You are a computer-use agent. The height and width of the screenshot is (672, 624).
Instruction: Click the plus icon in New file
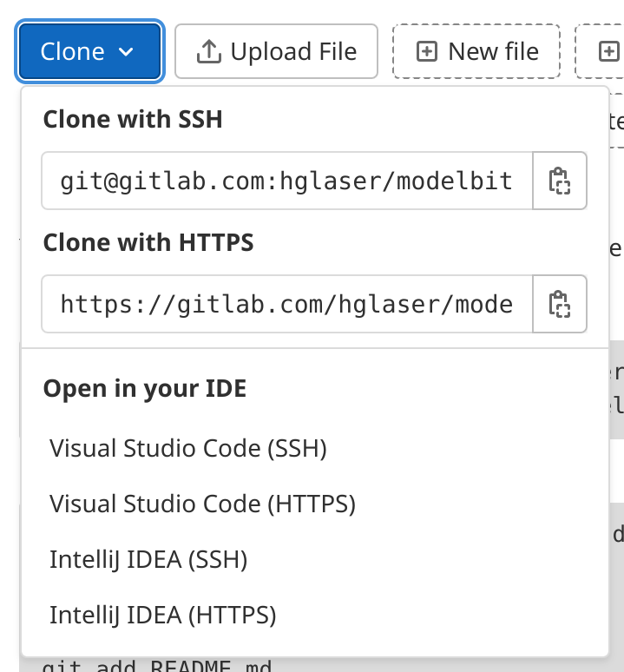click(427, 51)
